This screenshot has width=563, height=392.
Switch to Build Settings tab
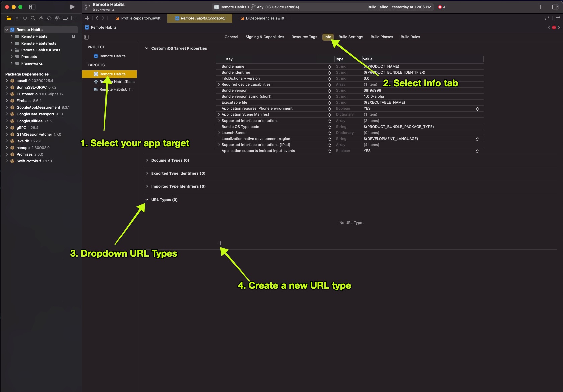(x=351, y=37)
